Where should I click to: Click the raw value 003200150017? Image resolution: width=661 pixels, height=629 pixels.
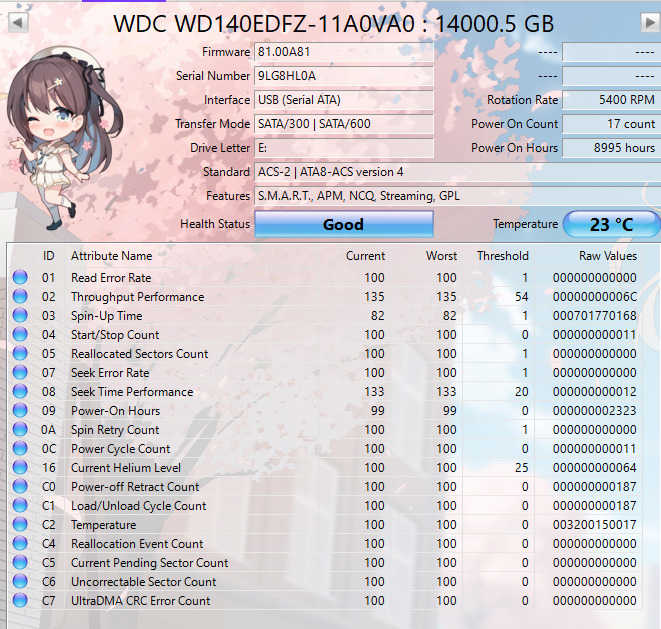point(595,525)
